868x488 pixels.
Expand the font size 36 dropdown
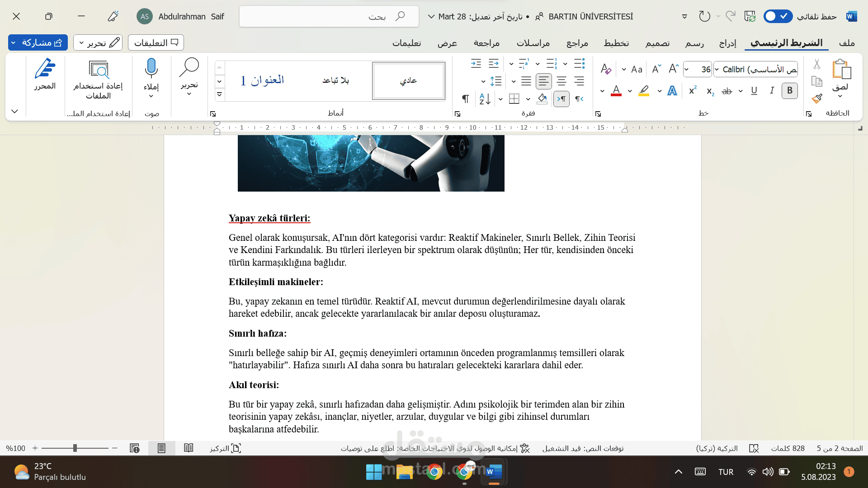pyautogui.click(x=686, y=69)
